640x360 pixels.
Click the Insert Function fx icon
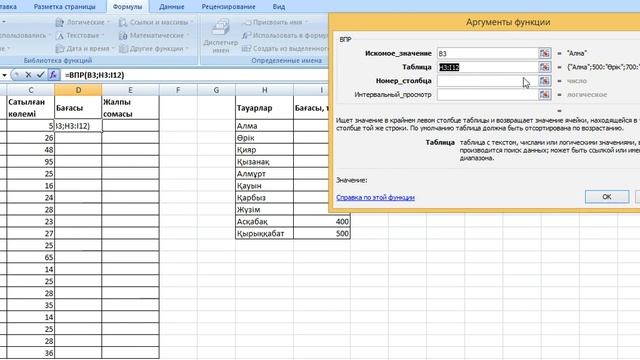[x=53, y=75]
